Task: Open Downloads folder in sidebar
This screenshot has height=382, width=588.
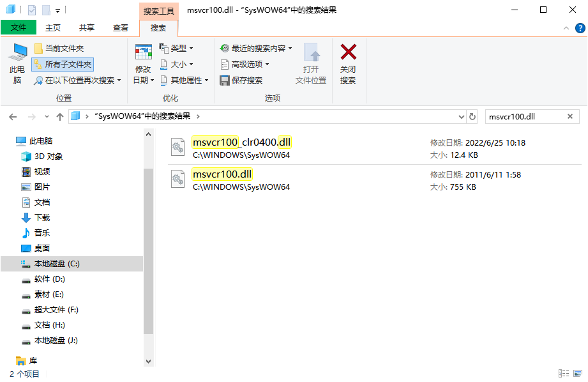Action: coord(36,218)
